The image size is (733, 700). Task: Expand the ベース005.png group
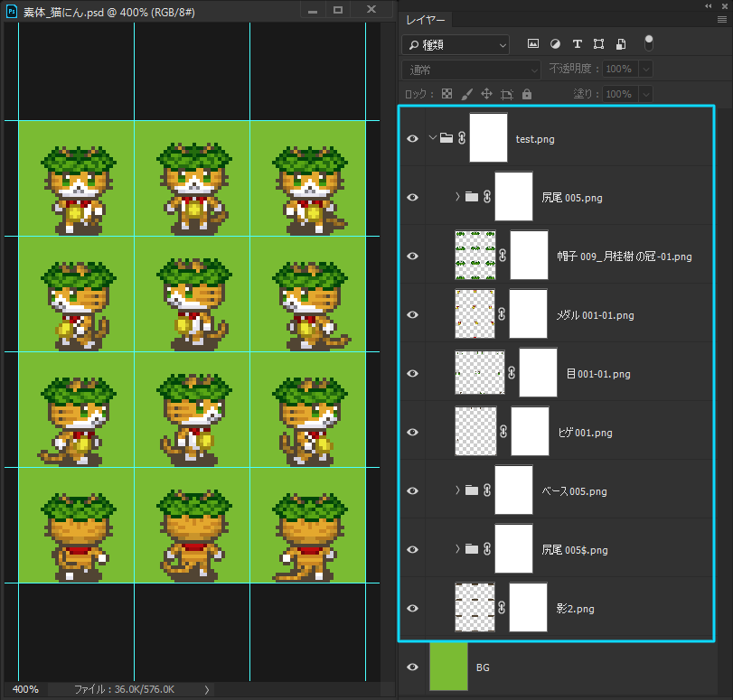click(456, 490)
